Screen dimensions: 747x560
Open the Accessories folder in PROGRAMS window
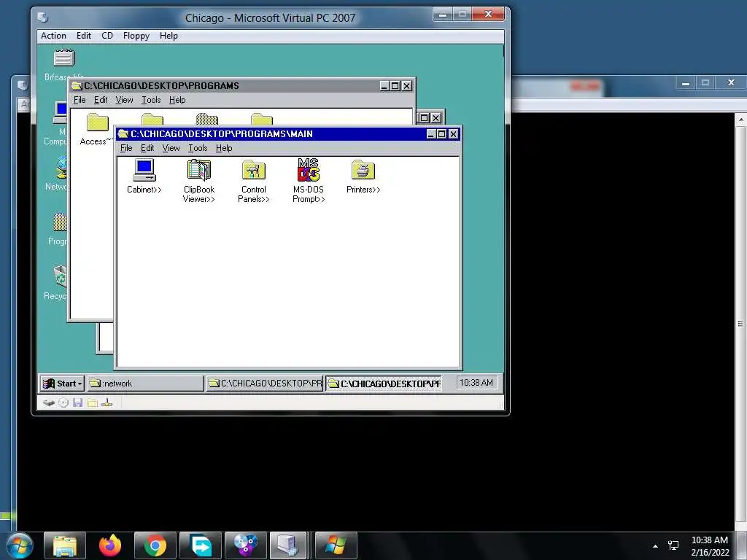[x=97, y=122]
